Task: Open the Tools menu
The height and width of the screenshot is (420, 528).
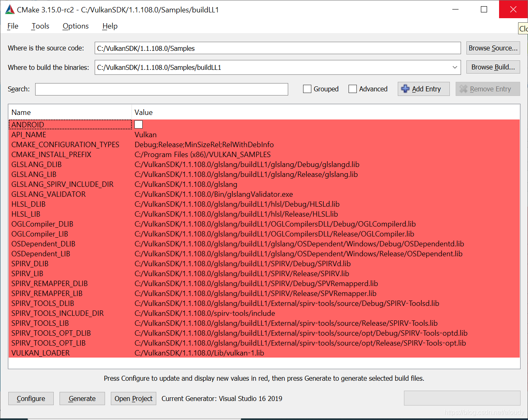Action: (41, 26)
